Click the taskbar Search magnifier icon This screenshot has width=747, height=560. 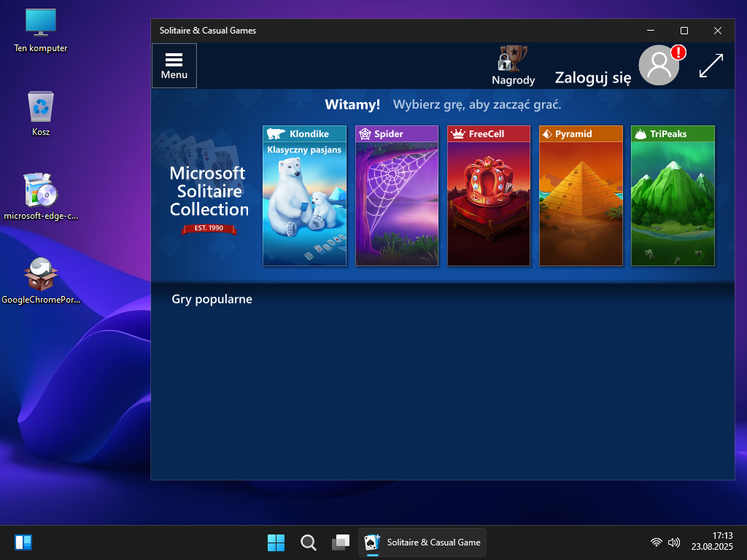(309, 542)
